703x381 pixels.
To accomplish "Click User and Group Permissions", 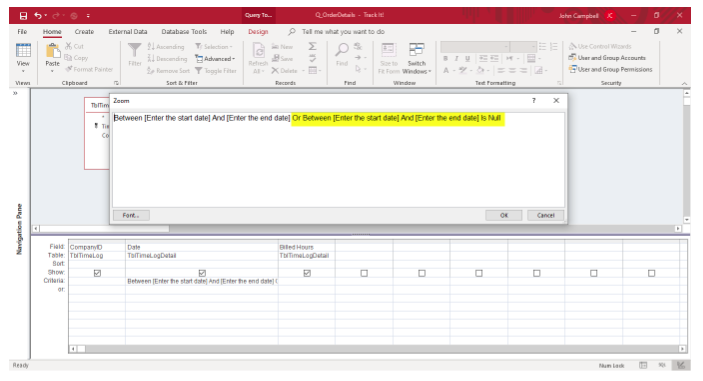I will [610, 69].
